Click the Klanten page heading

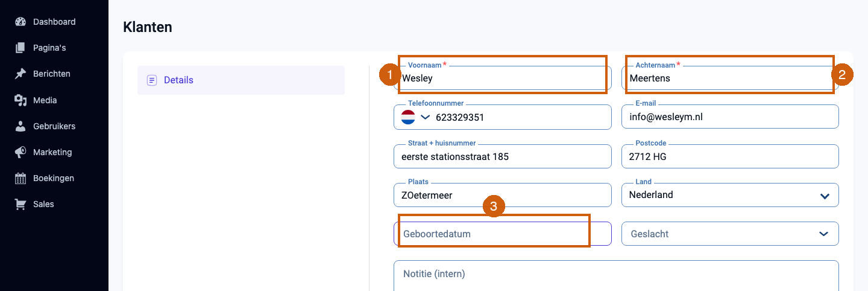coord(148,27)
